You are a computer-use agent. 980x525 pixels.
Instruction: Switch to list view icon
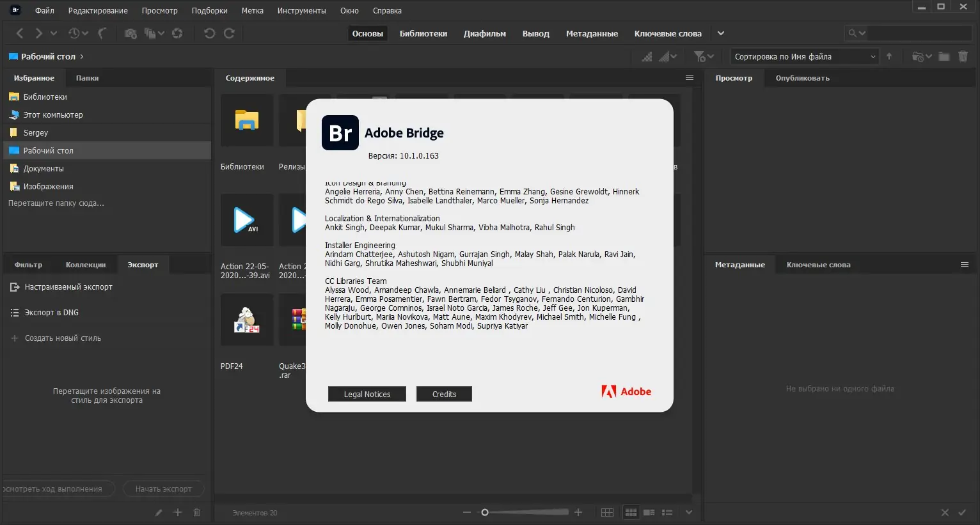[667, 512]
